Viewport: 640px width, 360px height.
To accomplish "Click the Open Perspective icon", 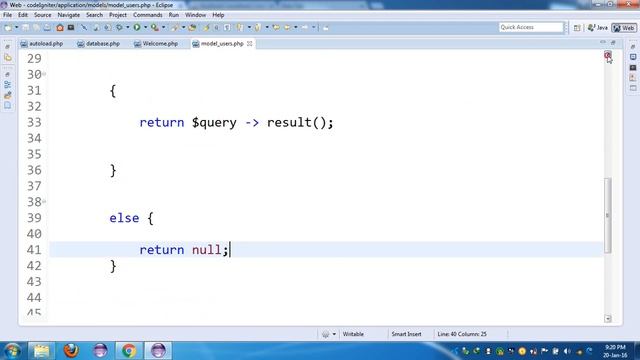I will [577, 28].
